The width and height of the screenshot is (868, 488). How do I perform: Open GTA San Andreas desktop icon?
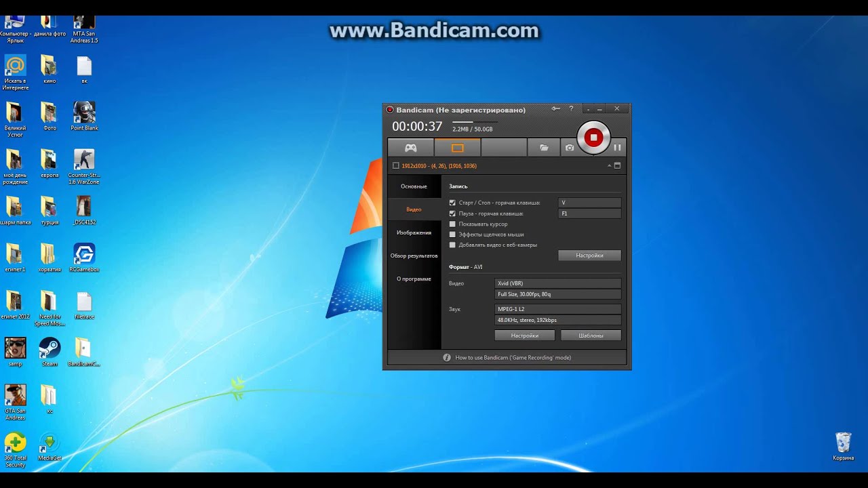[15, 403]
